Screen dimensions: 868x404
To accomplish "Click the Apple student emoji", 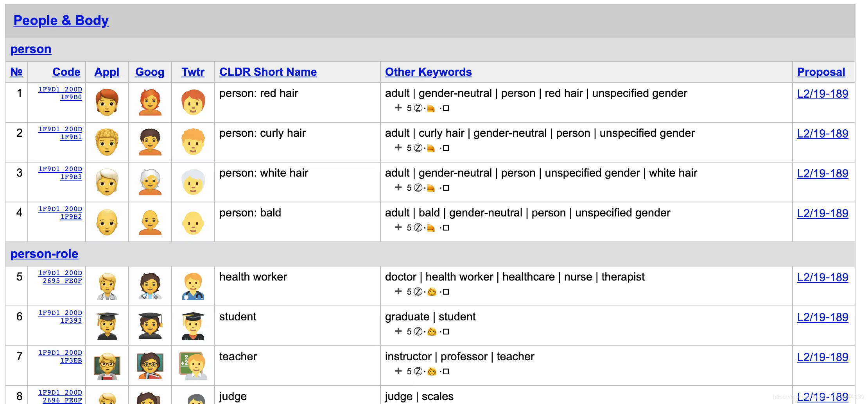I will (x=107, y=326).
